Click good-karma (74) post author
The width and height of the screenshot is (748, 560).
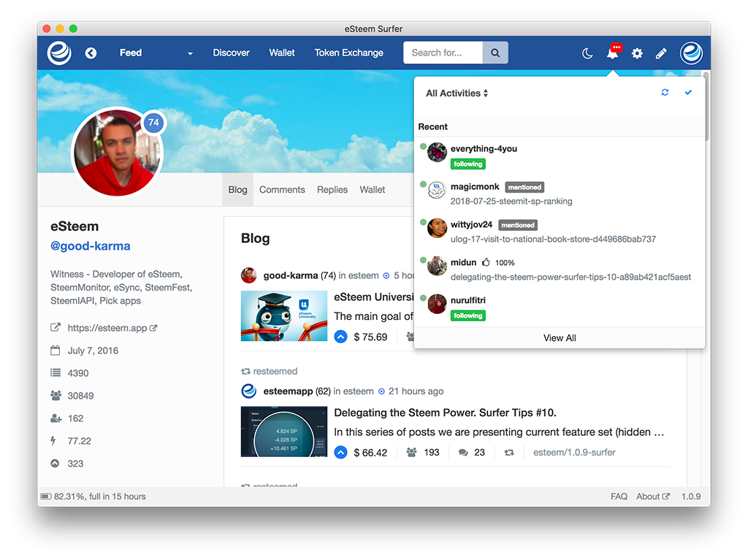299,275
